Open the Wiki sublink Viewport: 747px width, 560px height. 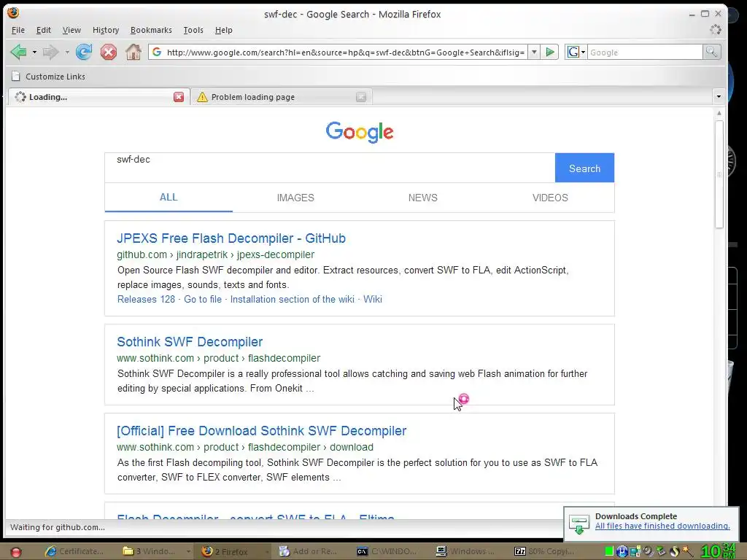(373, 299)
